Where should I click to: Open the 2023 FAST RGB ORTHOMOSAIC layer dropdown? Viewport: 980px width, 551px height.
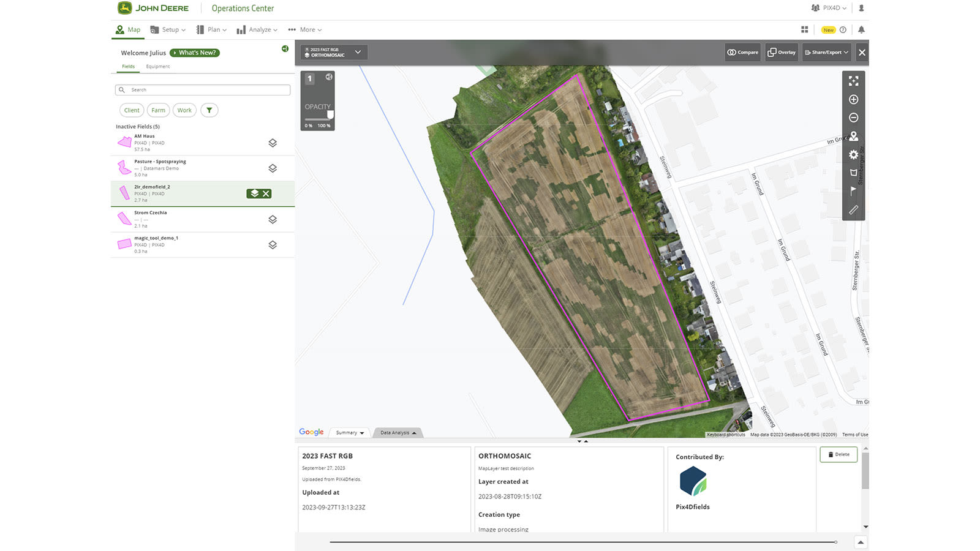pyautogui.click(x=358, y=52)
